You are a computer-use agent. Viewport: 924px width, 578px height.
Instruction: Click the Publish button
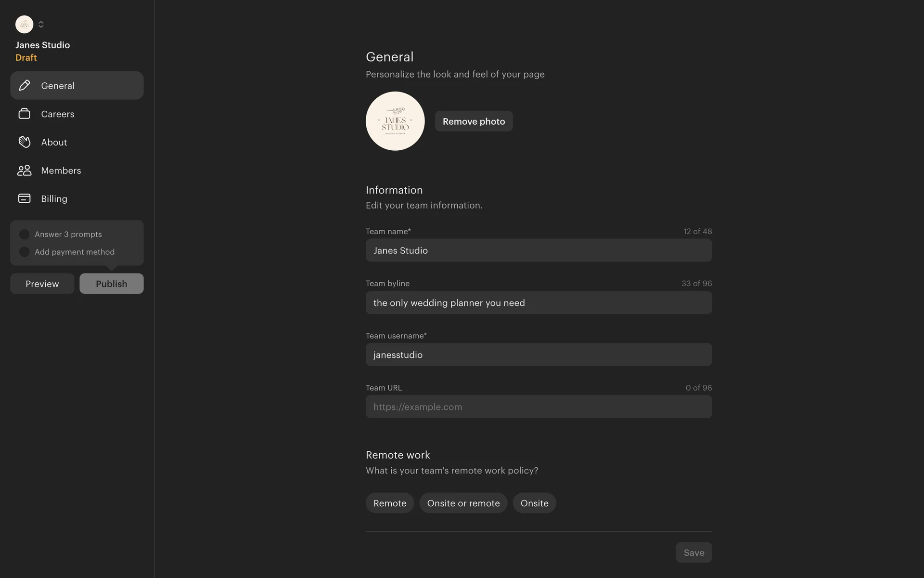pyautogui.click(x=111, y=284)
